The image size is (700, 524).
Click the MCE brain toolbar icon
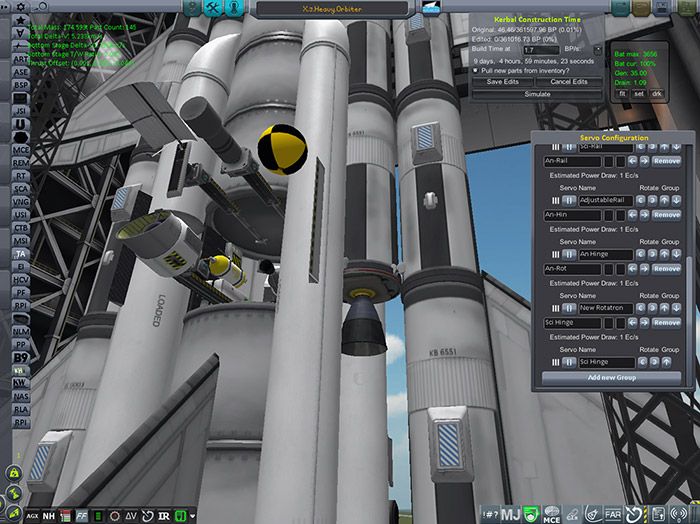tap(551, 515)
